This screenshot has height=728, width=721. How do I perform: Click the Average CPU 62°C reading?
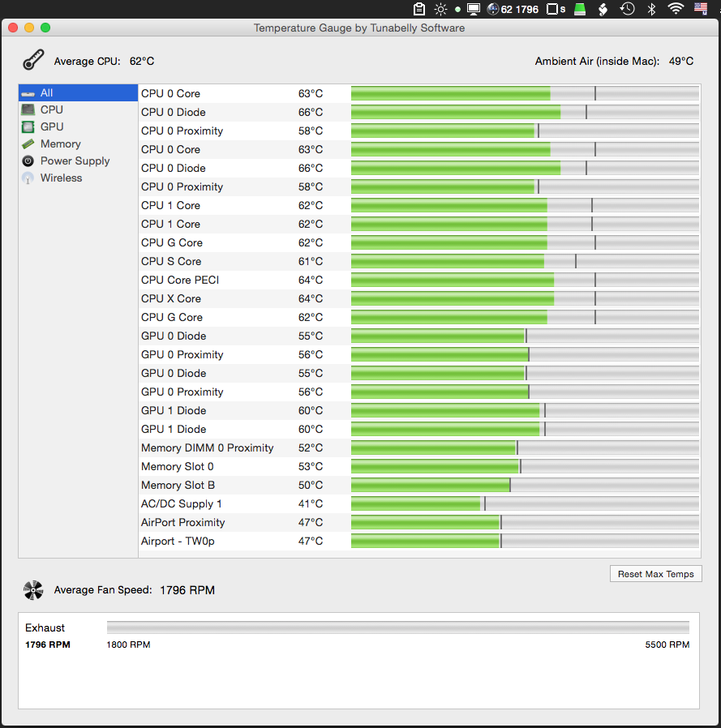142,62
